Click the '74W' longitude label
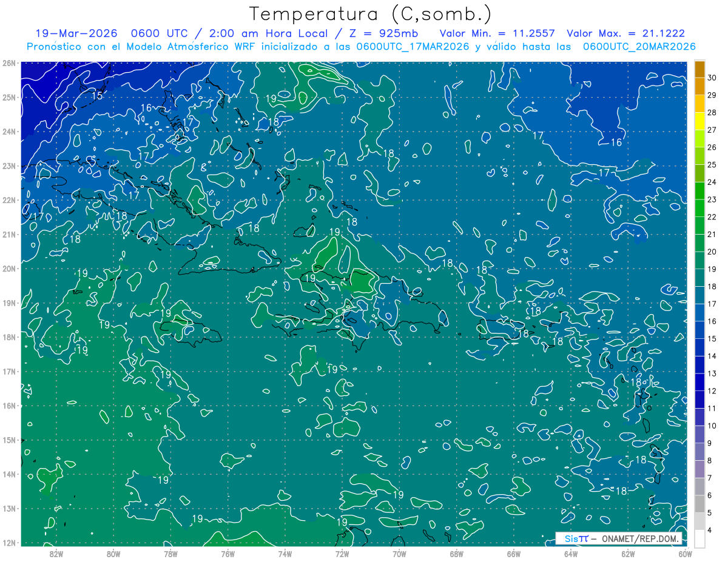 pos(285,553)
